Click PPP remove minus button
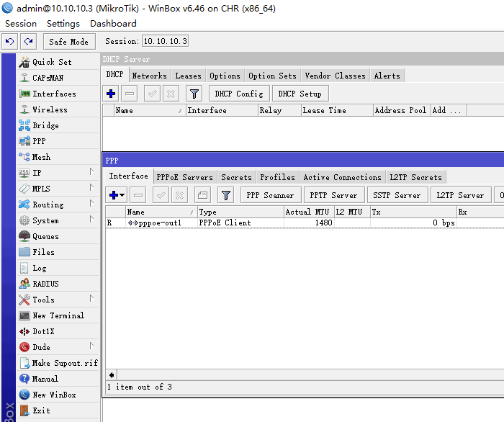The width and height of the screenshot is (504, 422). (x=138, y=195)
